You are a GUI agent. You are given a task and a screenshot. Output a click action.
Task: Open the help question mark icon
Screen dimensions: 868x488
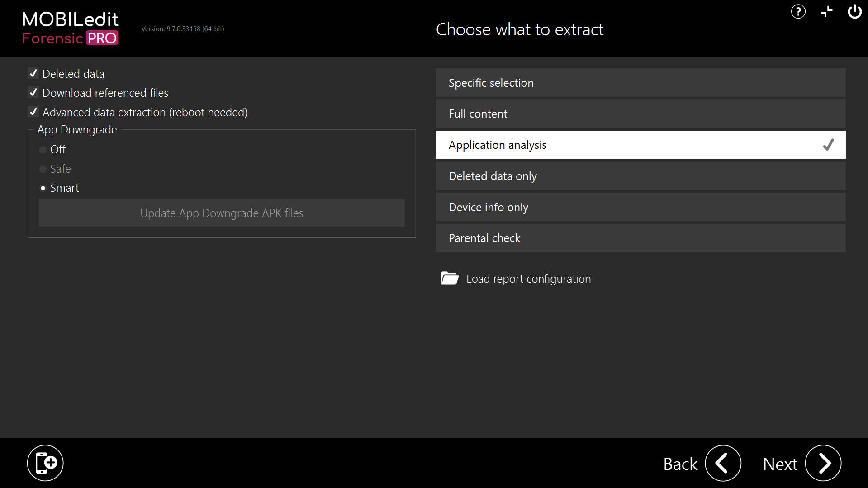798,12
